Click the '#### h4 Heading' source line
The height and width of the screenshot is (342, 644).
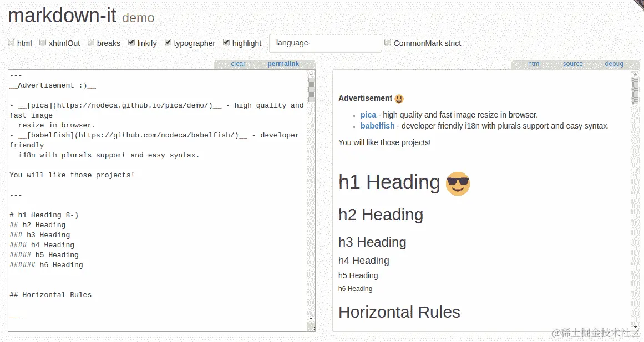point(42,245)
